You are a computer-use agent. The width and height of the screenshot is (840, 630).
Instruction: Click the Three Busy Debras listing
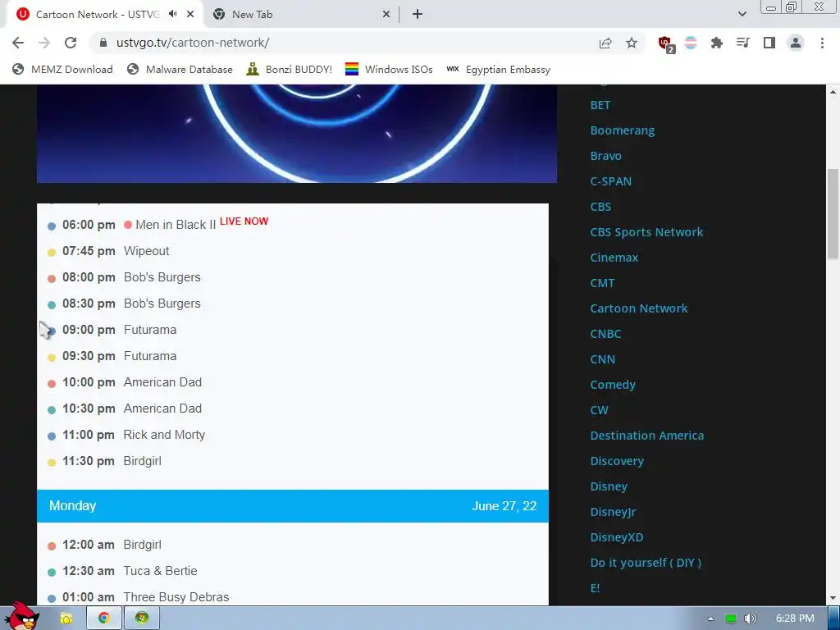tap(176, 597)
